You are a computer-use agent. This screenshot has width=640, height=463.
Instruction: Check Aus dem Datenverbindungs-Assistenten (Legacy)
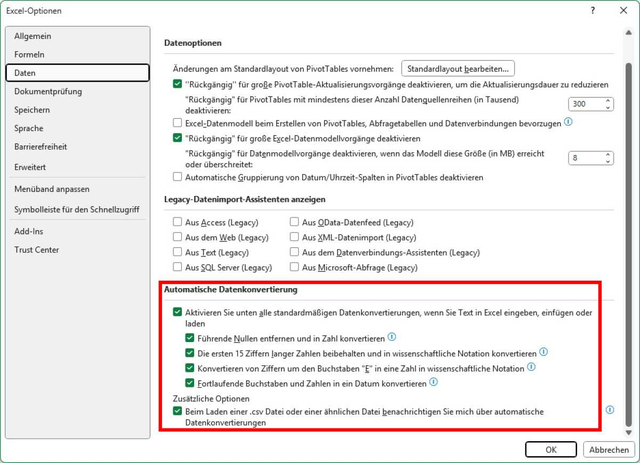pyautogui.click(x=294, y=252)
